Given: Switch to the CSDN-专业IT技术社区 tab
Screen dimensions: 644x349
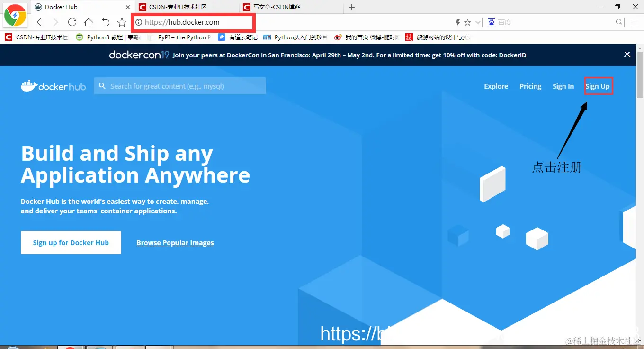Looking at the screenshot, I should click(x=187, y=7).
